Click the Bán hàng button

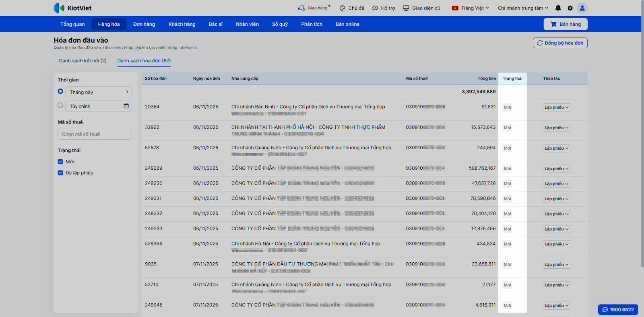[566, 24]
